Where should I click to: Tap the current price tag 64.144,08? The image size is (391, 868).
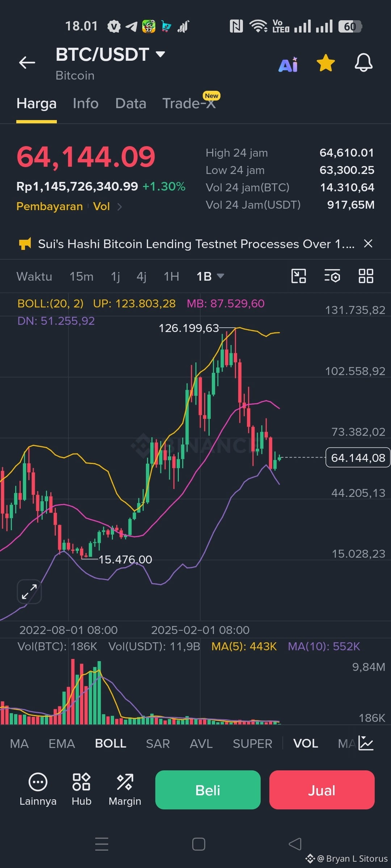(358, 458)
